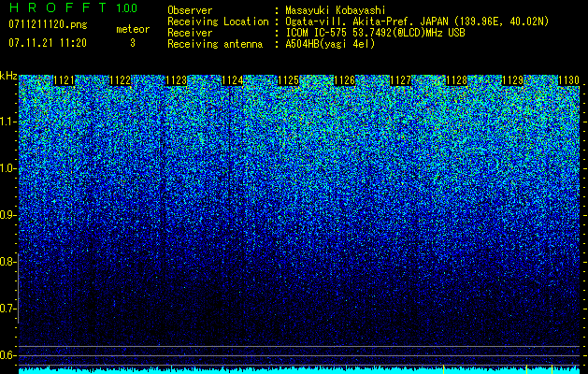Select the file name 0711211120.png
This screenshot has width=588, height=374.
click(x=48, y=25)
